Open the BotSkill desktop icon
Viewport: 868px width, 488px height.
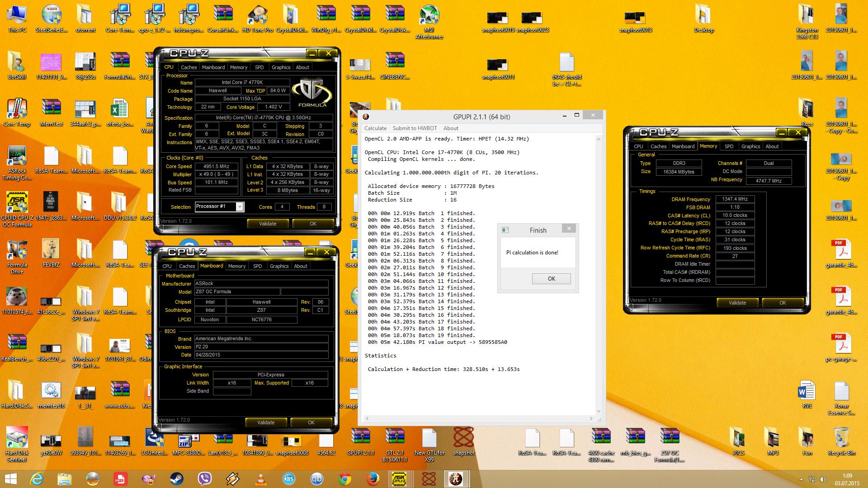17,65
